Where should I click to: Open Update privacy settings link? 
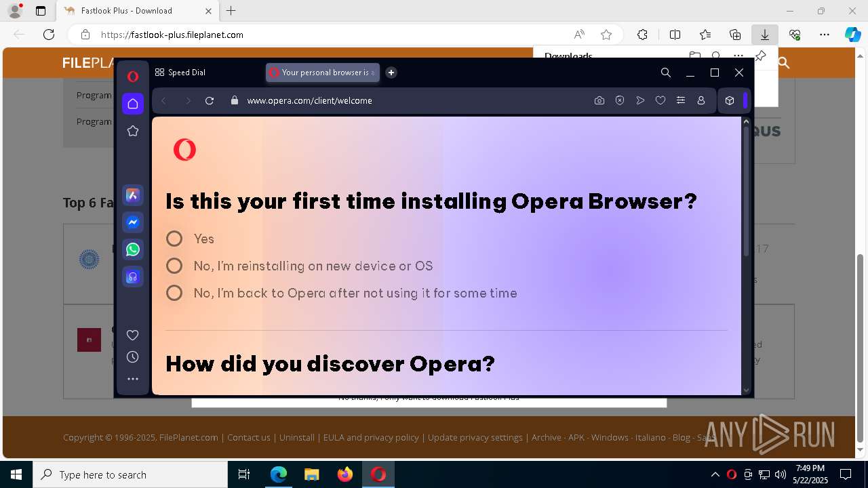coord(475,437)
